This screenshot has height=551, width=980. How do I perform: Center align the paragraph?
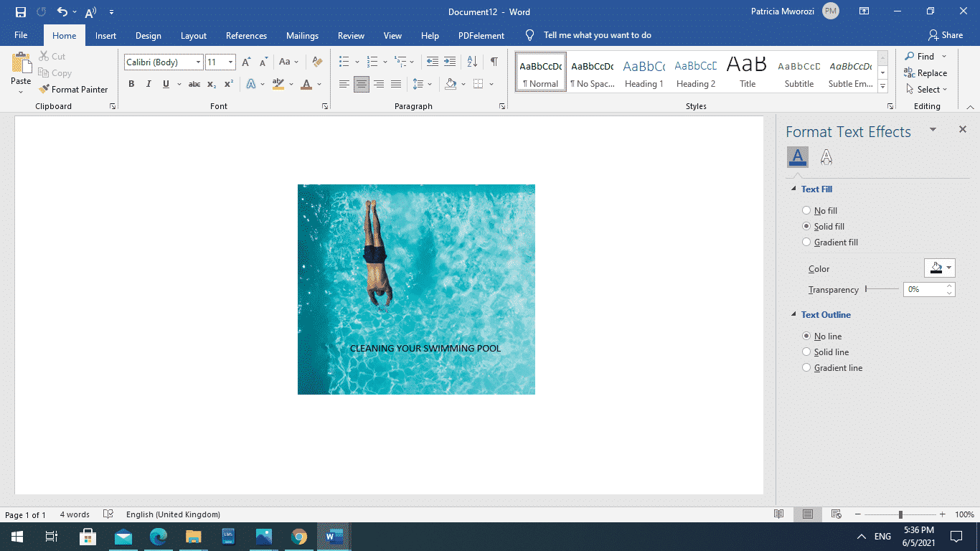[x=362, y=84]
